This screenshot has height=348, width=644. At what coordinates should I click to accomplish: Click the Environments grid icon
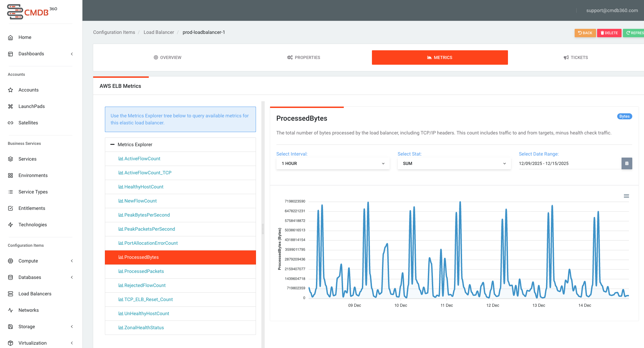click(x=10, y=175)
